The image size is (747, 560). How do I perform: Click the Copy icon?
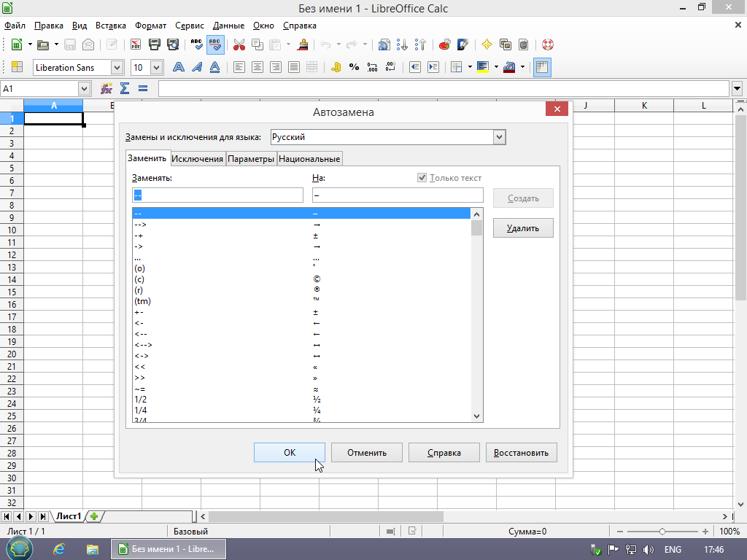[258, 44]
